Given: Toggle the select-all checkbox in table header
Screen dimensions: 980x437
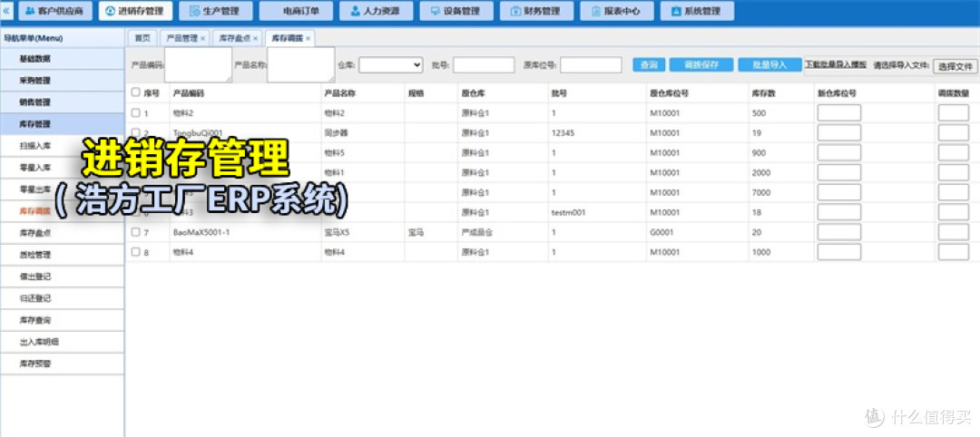Looking at the screenshot, I should point(136,92).
